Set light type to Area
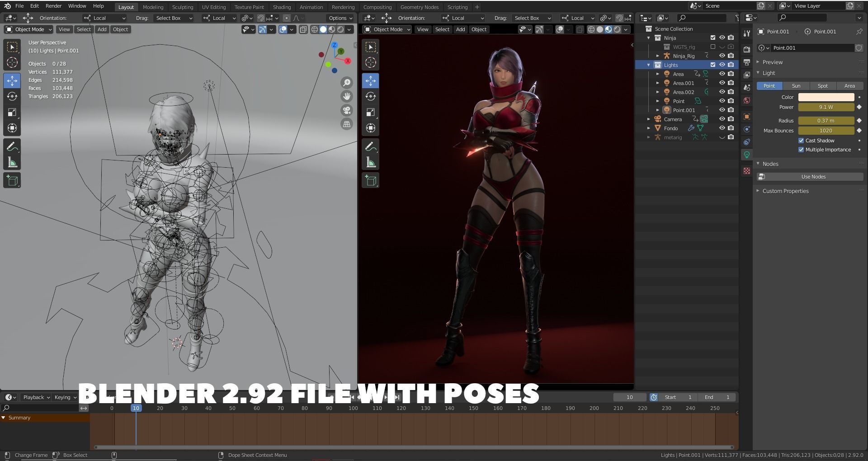Image resolution: width=868 pixels, height=461 pixels. click(849, 86)
